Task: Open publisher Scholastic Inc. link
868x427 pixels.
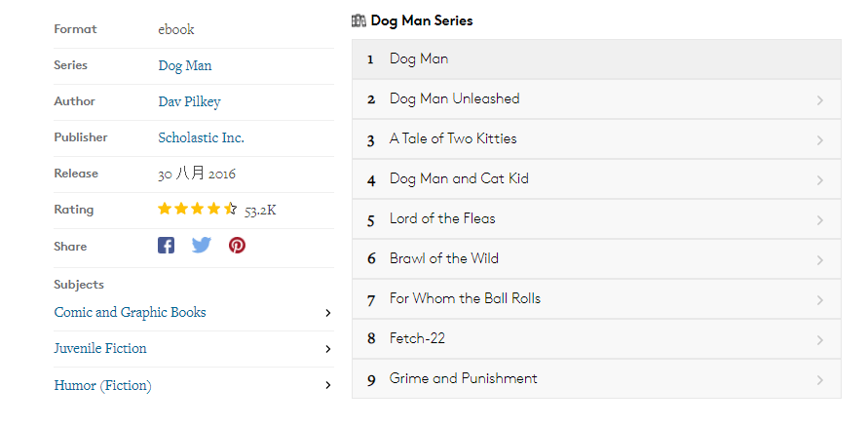Action: pyautogui.click(x=201, y=137)
